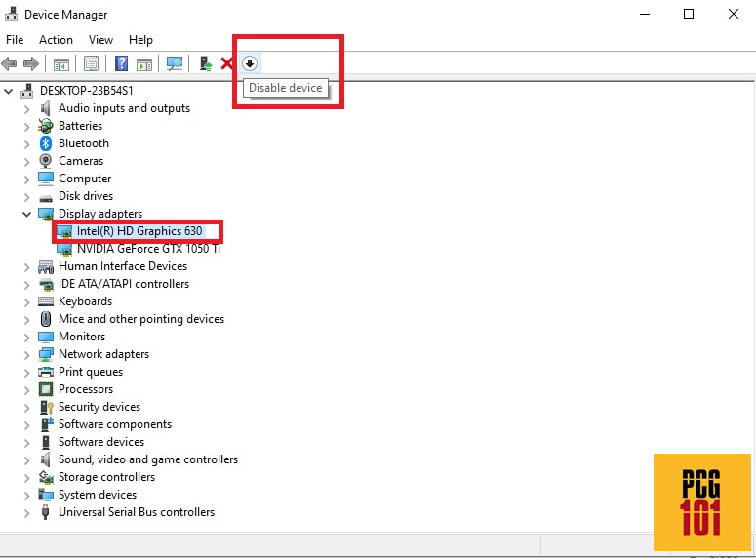The width and height of the screenshot is (756, 559).
Task: Click the Processors chip icon
Action: pyautogui.click(x=45, y=389)
